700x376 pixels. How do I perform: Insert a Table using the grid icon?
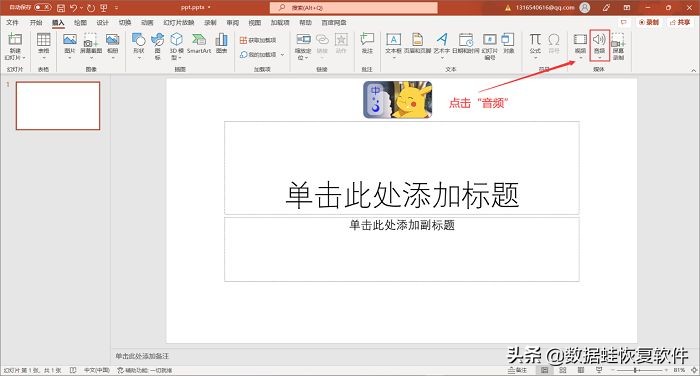(x=43, y=40)
